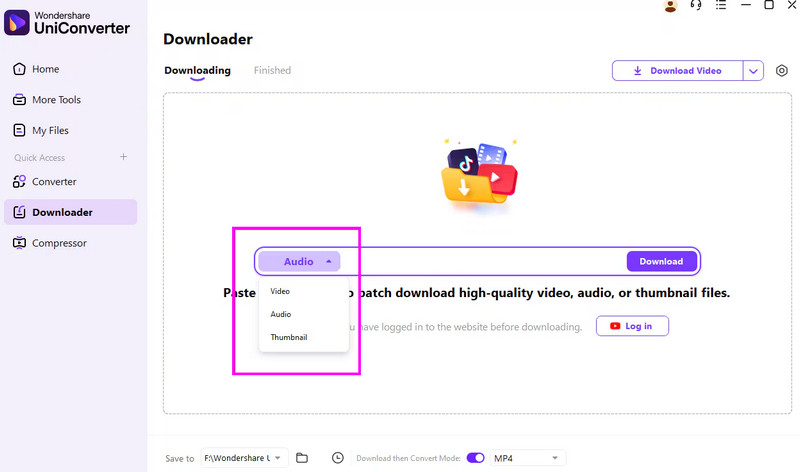Choose Thumbnail from the type menu
Screen dimensions: 800x472
click(x=289, y=337)
